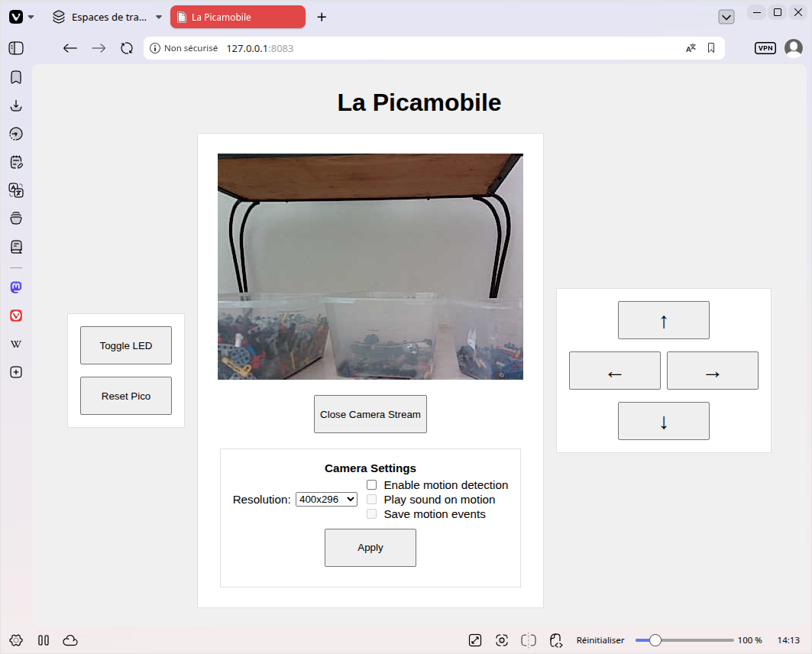Select the La Picamobile tab
The width and height of the screenshot is (812, 654).
[238, 17]
